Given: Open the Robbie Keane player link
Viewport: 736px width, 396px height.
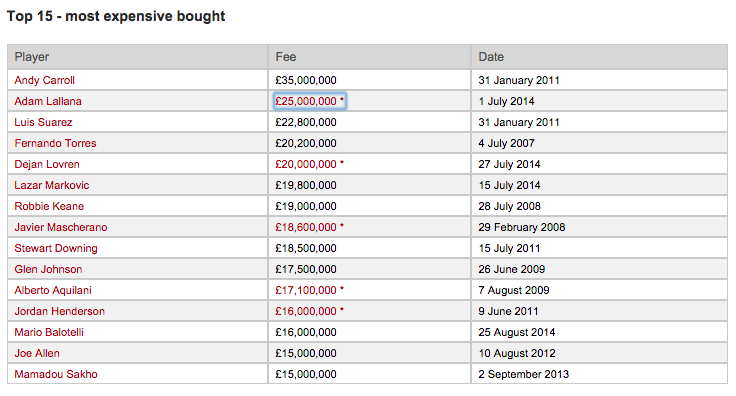Looking at the screenshot, I should (49, 206).
